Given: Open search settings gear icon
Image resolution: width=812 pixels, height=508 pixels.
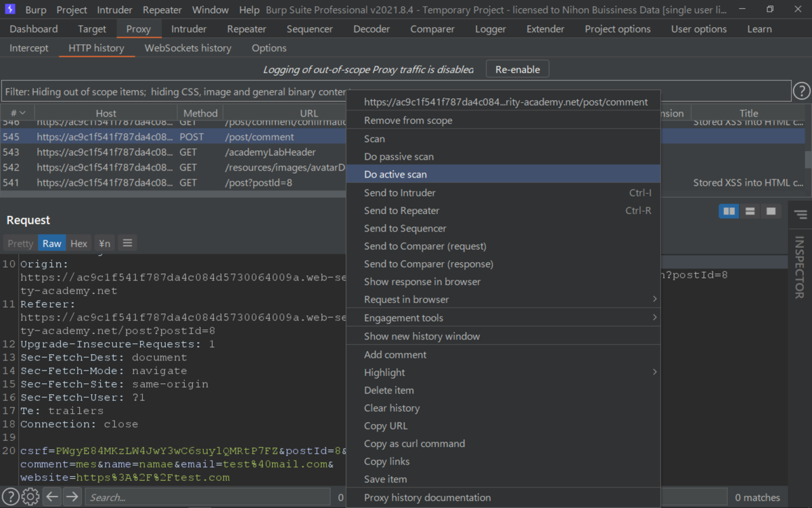Looking at the screenshot, I should click(x=30, y=497).
